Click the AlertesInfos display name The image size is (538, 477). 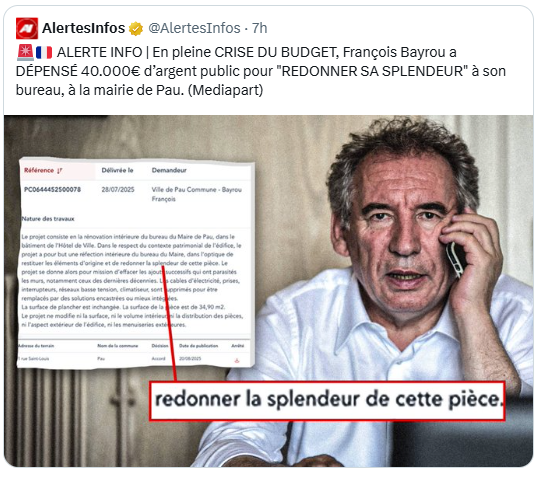click(83, 28)
